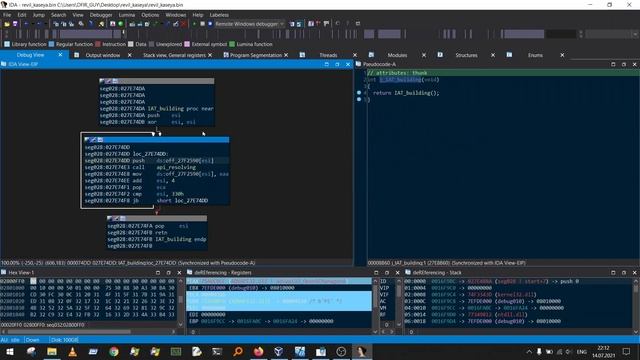
Task: Open Windows Start menu
Action: pos(10,351)
